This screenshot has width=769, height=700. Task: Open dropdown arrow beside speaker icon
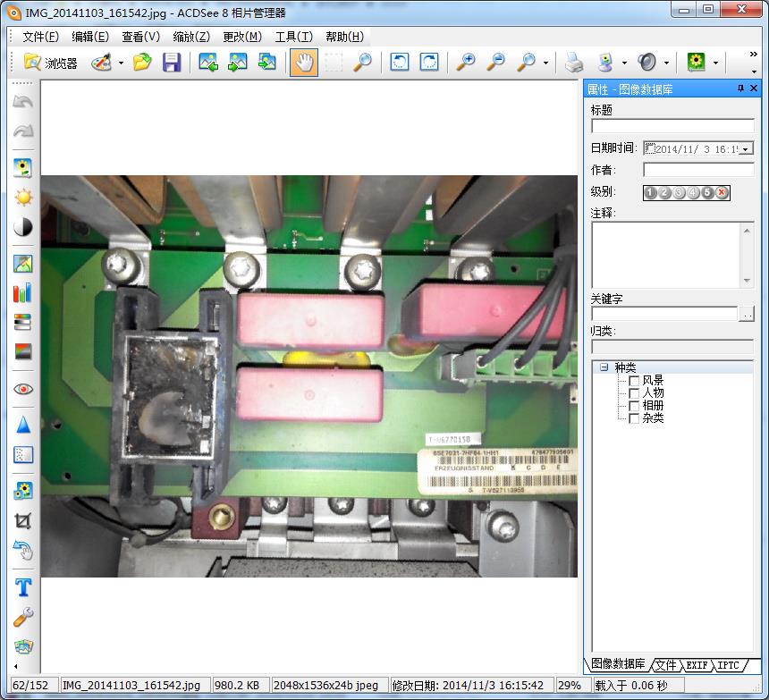point(666,63)
